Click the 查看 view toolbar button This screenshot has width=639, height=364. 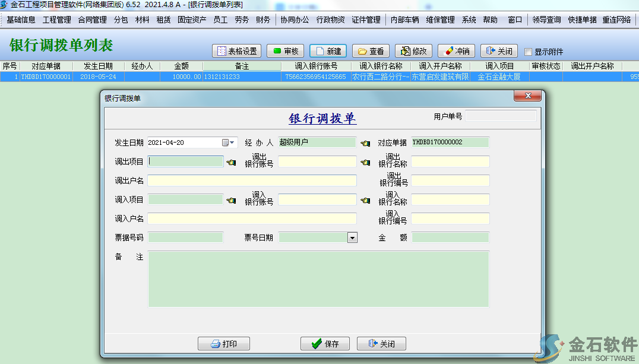(x=371, y=51)
